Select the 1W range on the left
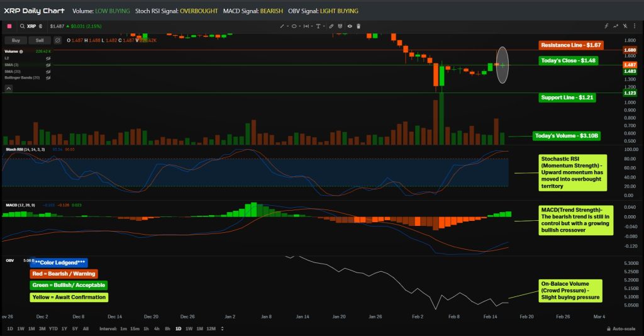 (21, 328)
